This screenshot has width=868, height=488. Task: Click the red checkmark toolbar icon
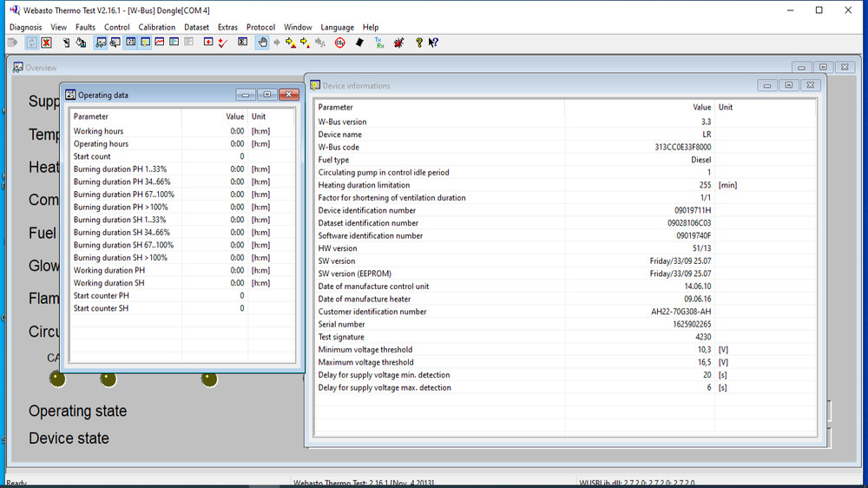point(222,43)
